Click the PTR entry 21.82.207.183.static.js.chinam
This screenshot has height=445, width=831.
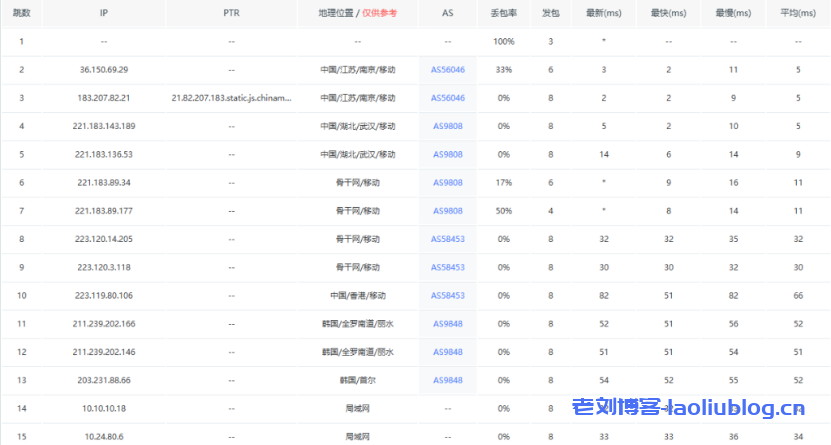231,98
